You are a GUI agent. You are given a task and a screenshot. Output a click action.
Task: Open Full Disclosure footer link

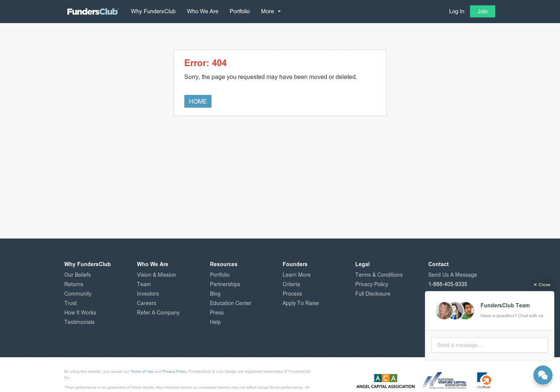coord(373,294)
